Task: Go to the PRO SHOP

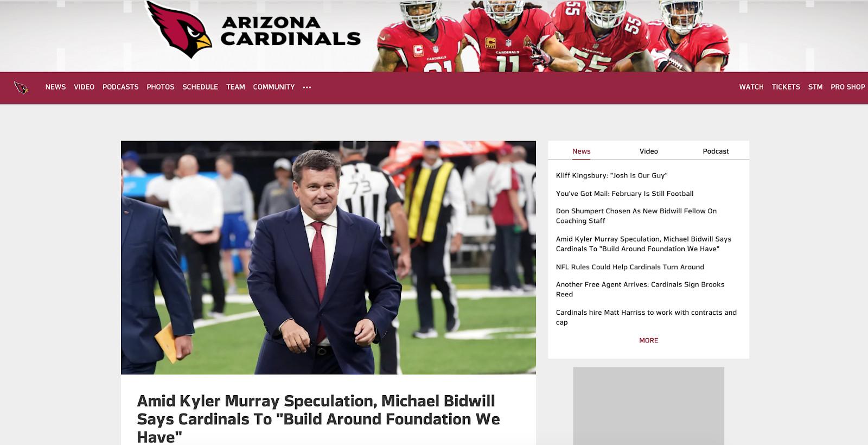Action: pyautogui.click(x=848, y=87)
